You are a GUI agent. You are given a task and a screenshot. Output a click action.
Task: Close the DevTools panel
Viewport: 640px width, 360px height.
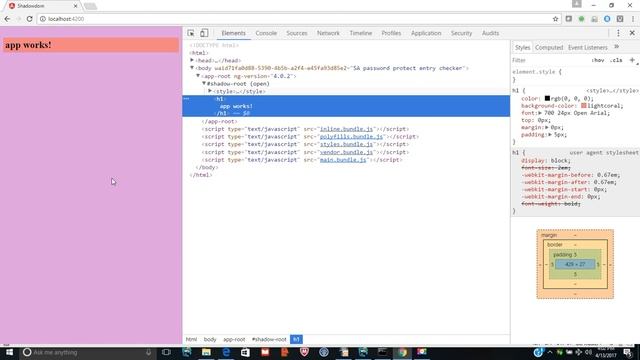click(632, 33)
